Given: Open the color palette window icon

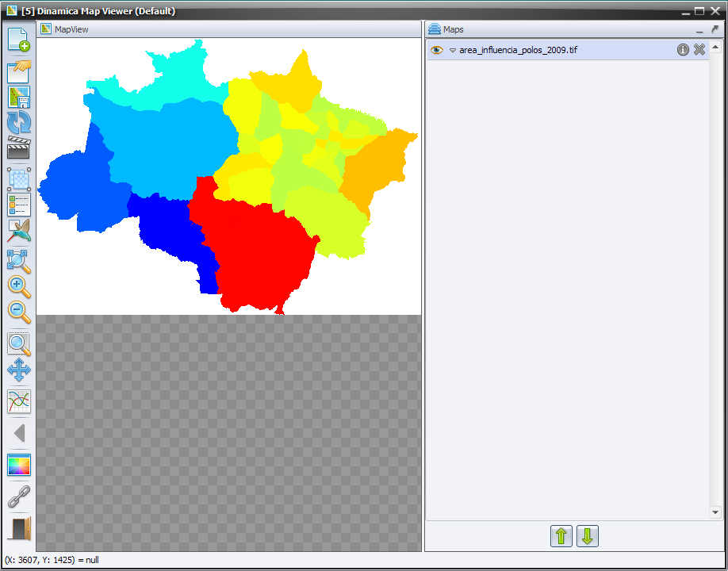Looking at the screenshot, I should 19,465.
